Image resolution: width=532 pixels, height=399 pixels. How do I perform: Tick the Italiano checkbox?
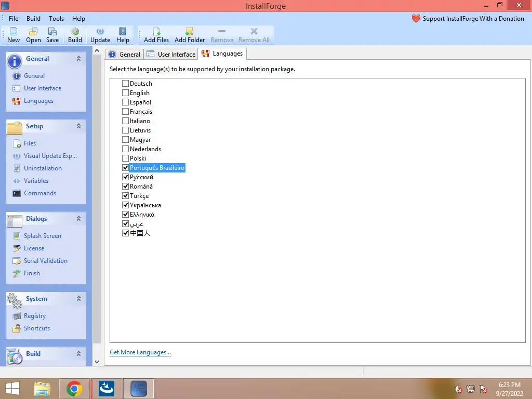click(x=125, y=121)
